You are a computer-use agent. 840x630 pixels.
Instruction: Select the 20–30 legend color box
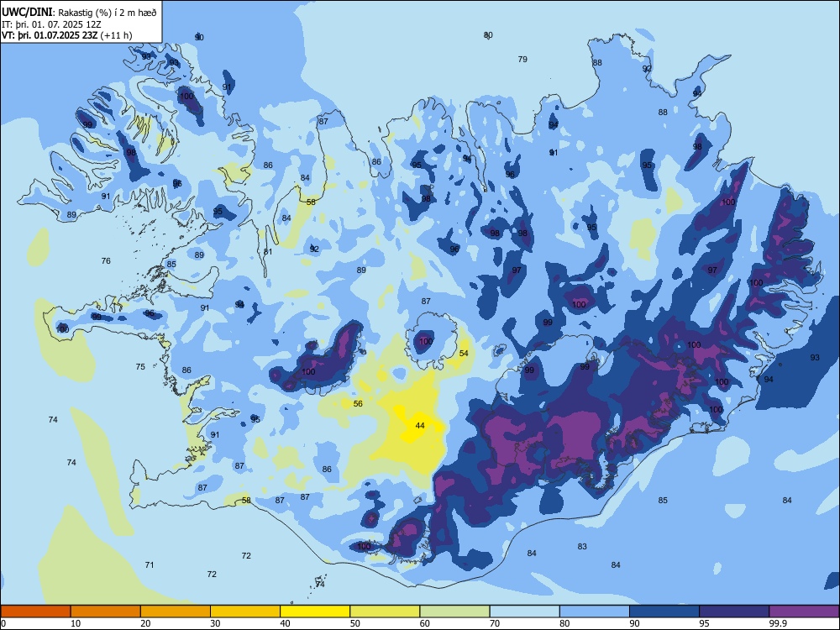[176, 612]
